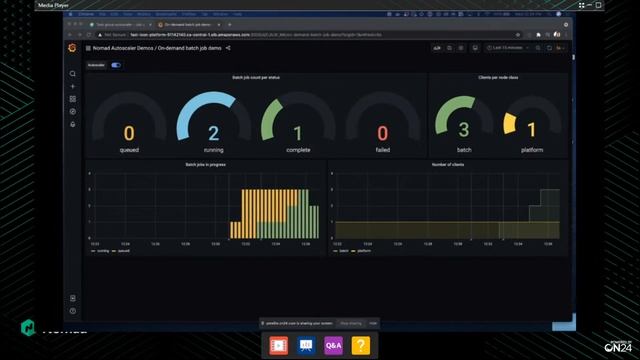Open the Explore compass icon in sidebar

73,111
